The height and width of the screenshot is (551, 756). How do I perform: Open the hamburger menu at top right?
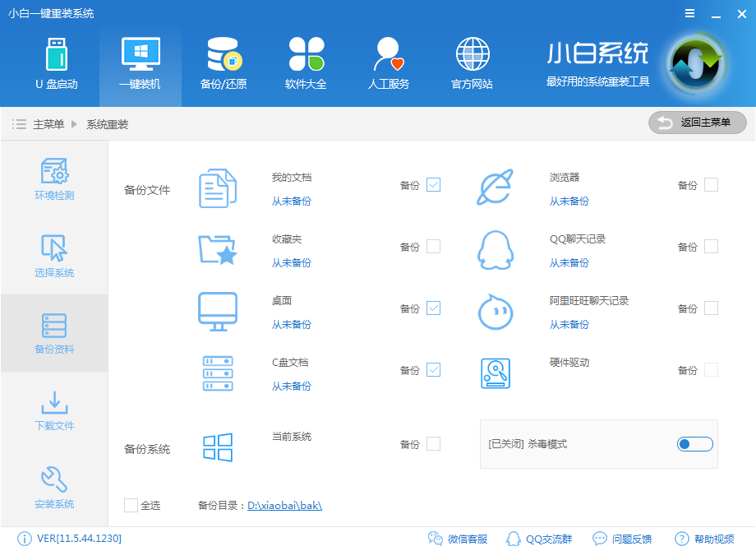(x=689, y=13)
